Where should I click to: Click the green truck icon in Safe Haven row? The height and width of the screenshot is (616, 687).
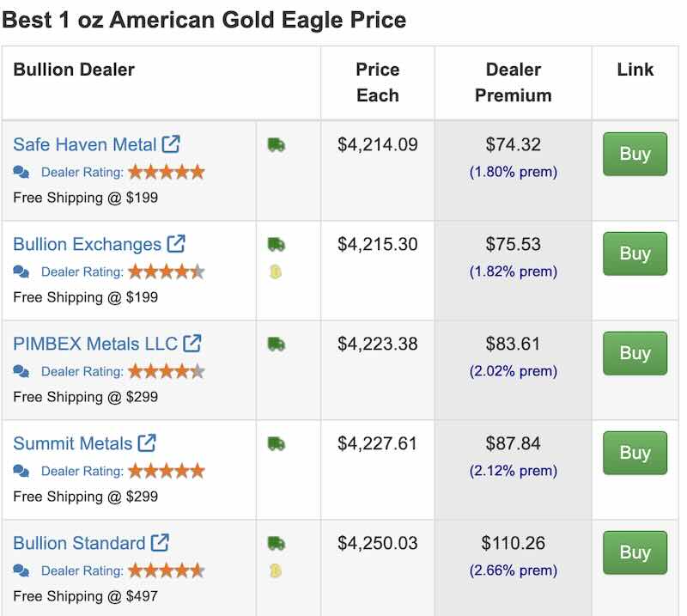click(276, 145)
